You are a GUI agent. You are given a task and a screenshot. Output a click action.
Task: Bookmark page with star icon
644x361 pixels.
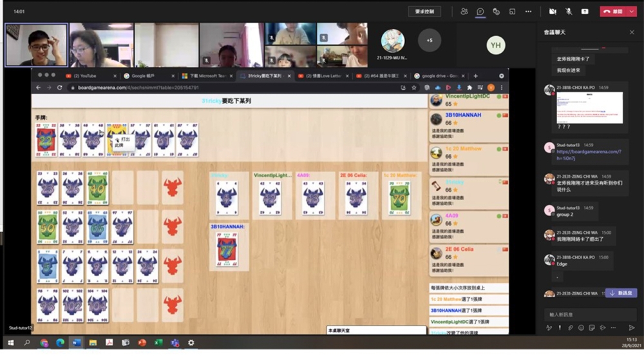click(x=414, y=88)
